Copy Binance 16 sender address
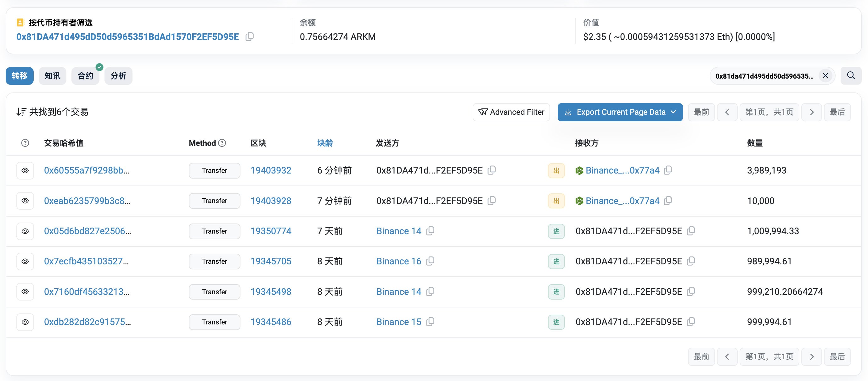868x381 pixels. click(430, 261)
